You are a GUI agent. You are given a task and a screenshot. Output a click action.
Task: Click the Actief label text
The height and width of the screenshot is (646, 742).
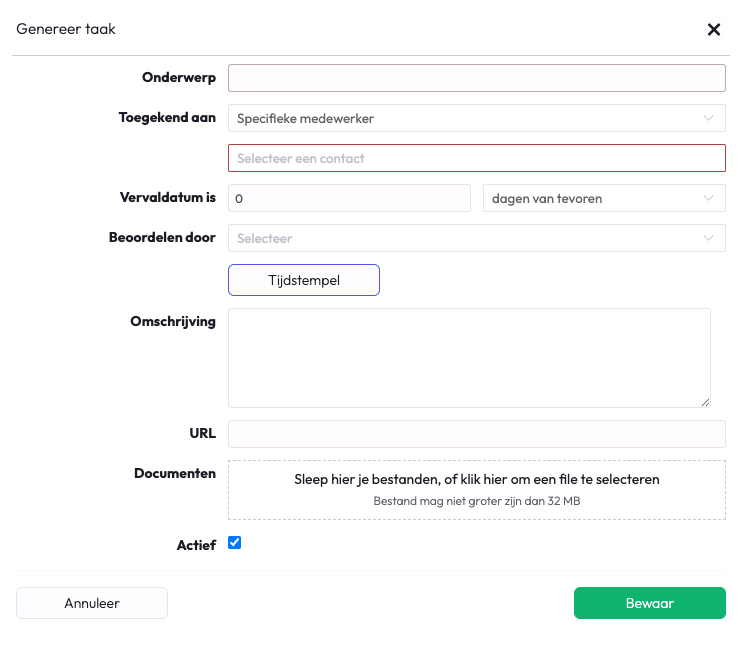point(196,546)
